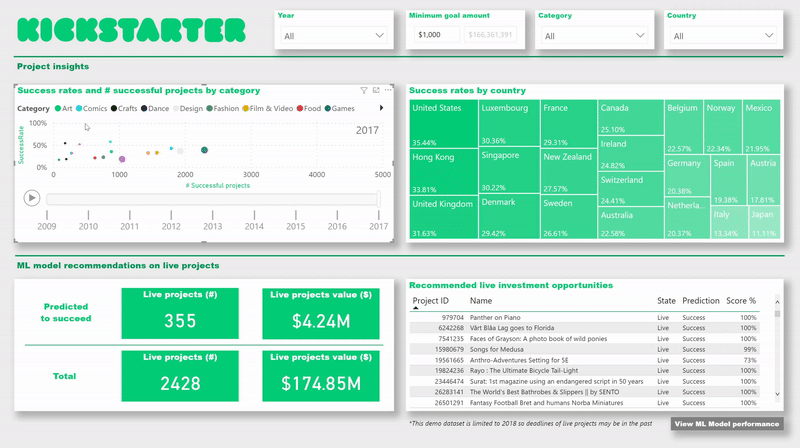Click the minimum goal $1,000 field
Screen dimensions: 800x448
436,35
